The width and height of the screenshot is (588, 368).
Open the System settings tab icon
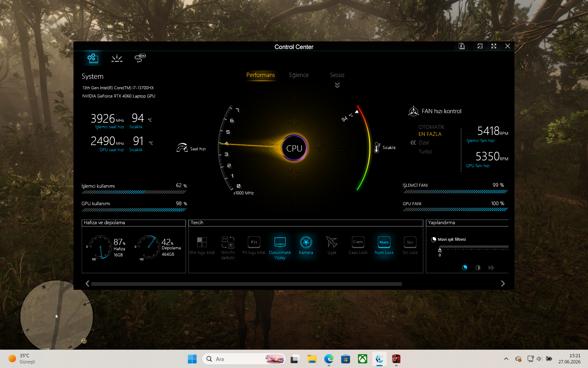coord(92,58)
